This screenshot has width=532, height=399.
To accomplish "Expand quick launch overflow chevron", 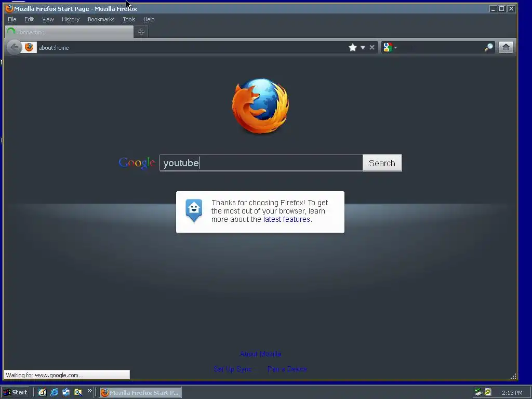I will coord(89,391).
